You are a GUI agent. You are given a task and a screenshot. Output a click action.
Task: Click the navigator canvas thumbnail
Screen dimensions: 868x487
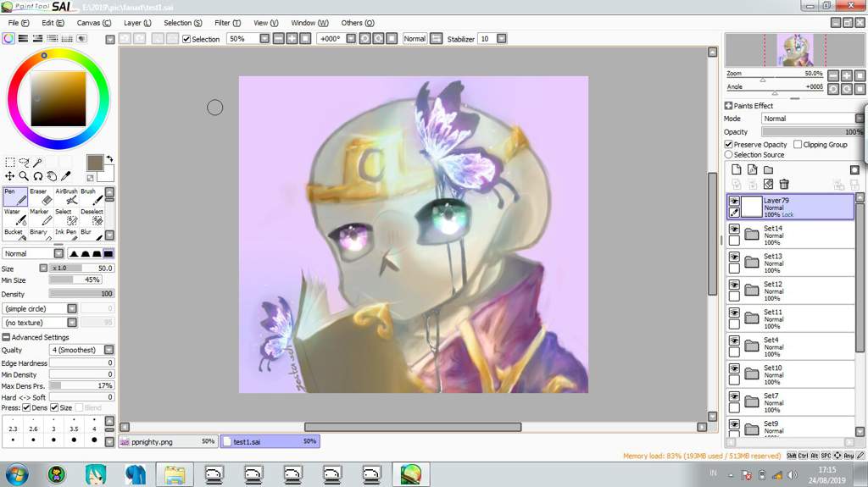[795, 50]
